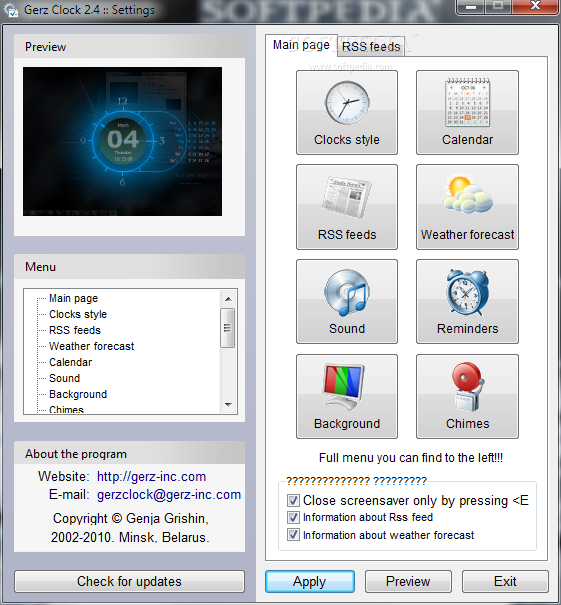The height and width of the screenshot is (605, 561).
Task: Click the Menu list scrollbar thumb
Action: [x=228, y=328]
